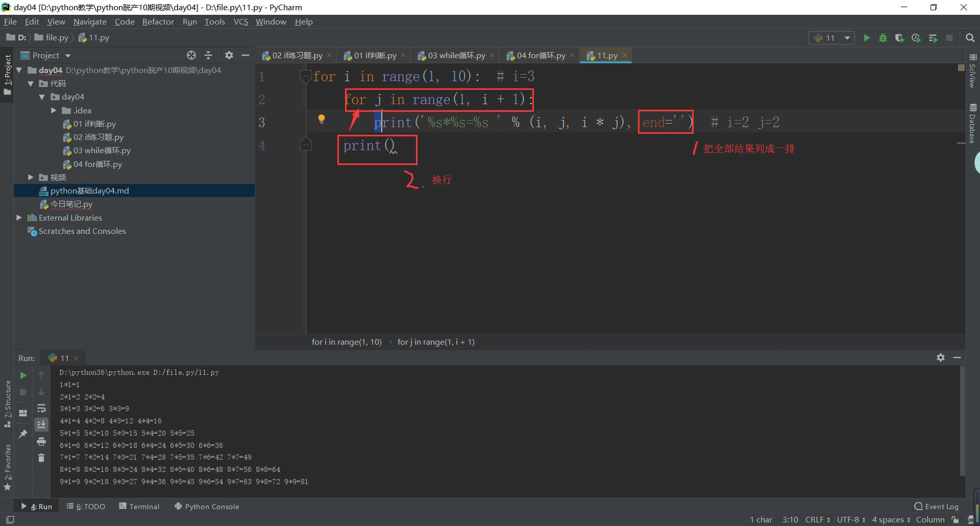
Task: Pin the Run tab
Action: tap(23, 434)
